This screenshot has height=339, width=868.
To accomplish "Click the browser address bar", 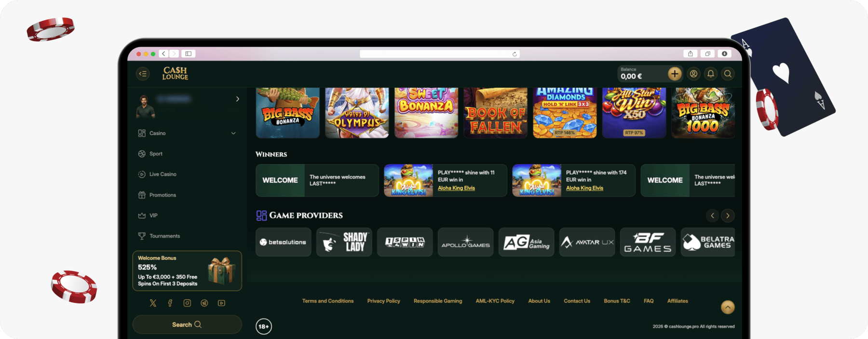I will (439, 54).
